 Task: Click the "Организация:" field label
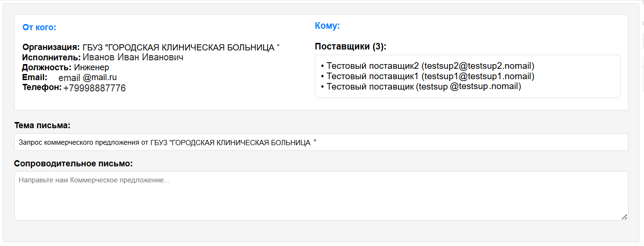tap(51, 47)
